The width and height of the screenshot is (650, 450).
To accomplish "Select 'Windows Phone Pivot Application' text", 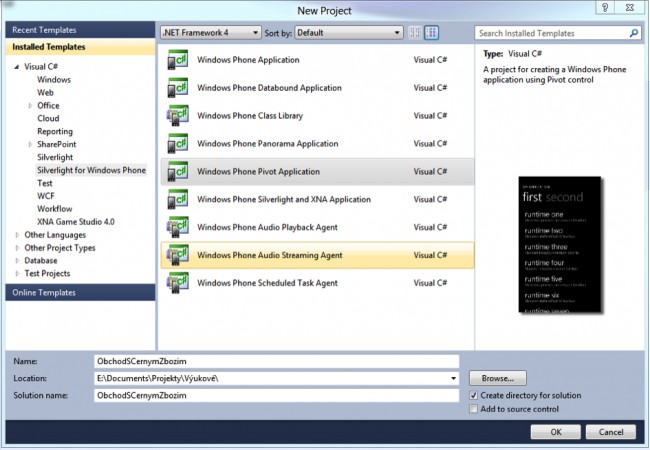I will click(258, 172).
